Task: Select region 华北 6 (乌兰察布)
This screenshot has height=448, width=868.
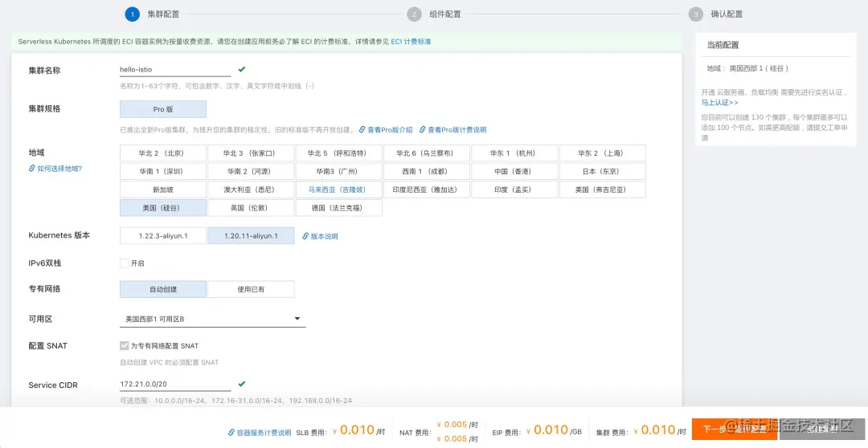Action: click(x=426, y=153)
